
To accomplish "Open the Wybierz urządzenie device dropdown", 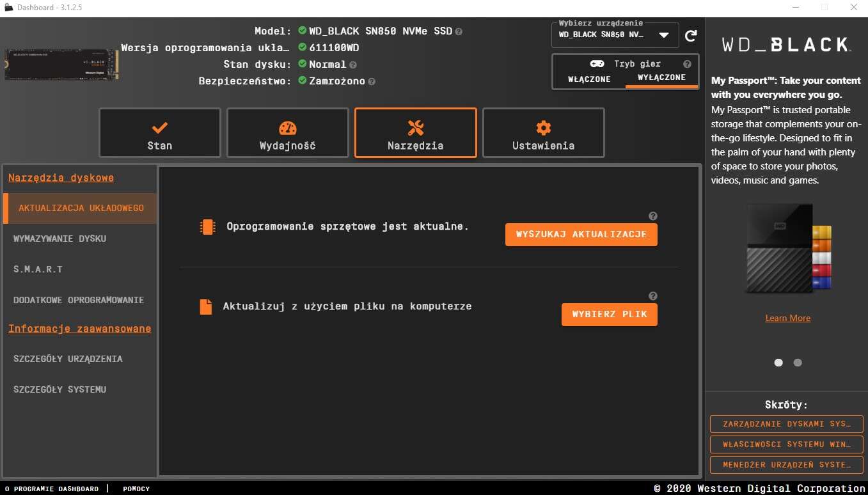I will (663, 35).
